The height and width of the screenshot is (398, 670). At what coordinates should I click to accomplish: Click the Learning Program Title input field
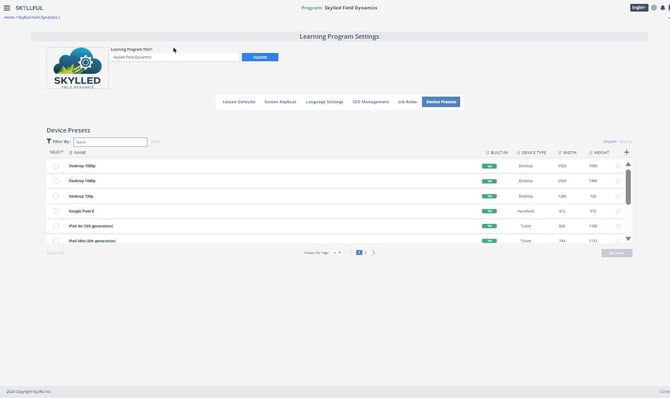click(x=175, y=57)
